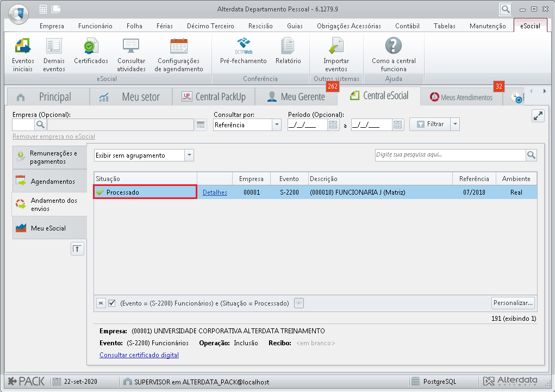The width and height of the screenshot is (555, 392).
Task: Focus the Empresa code input field
Action: [23, 125]
